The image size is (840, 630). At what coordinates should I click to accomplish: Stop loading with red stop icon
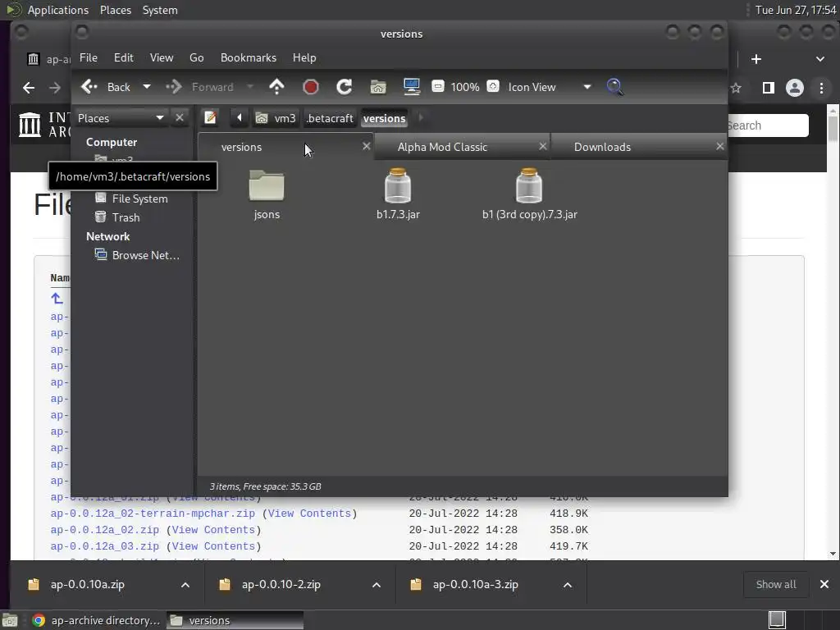[310, 87]
